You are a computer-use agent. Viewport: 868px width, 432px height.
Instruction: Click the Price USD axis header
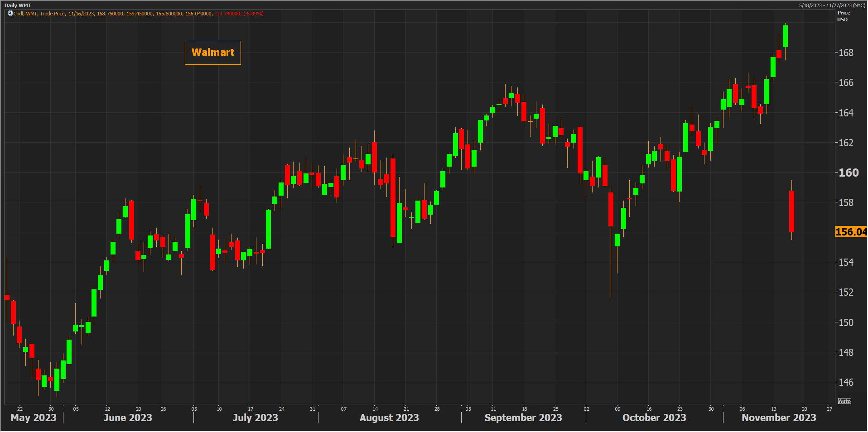[843, 16]
